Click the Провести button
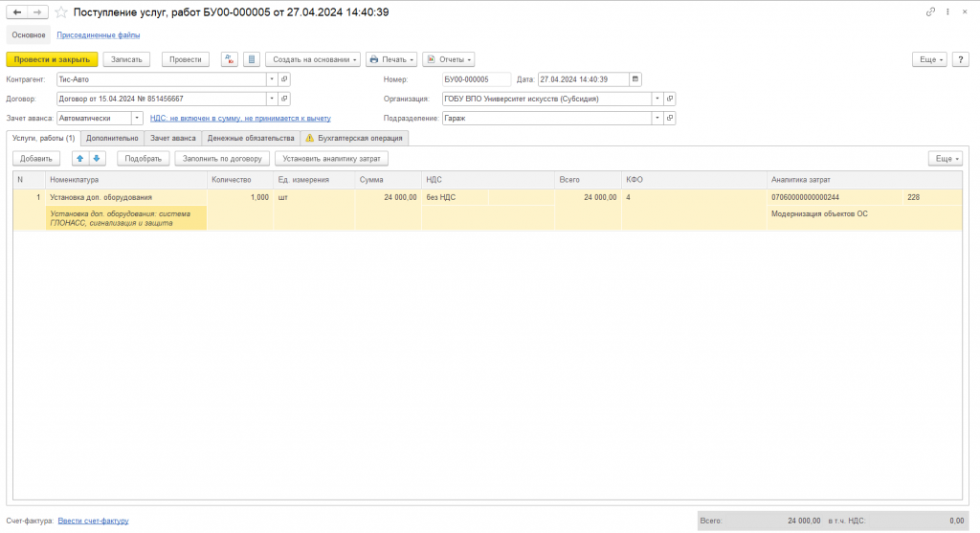Screen dimensions: 980x533 pyautogui.click(x=186, y=59)
